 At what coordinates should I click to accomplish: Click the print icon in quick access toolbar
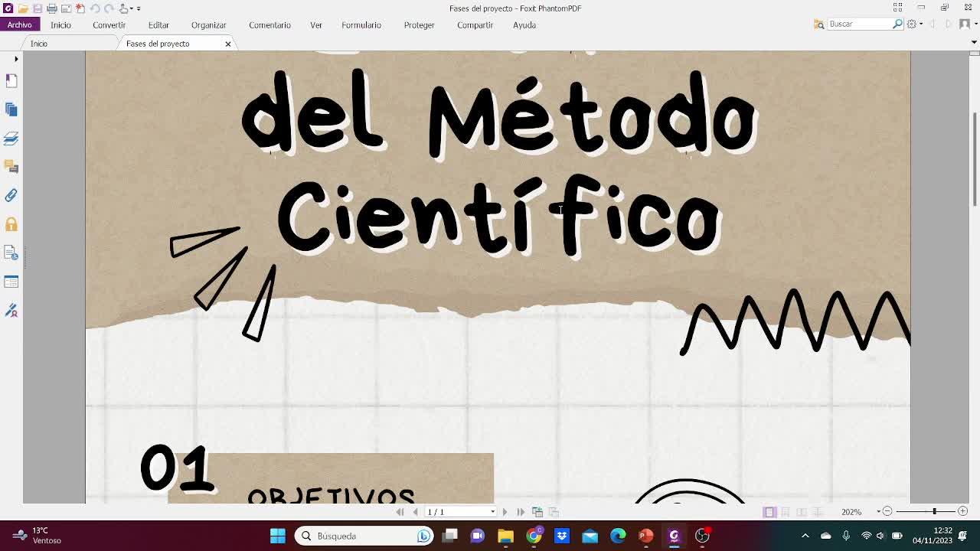(52, 8)
